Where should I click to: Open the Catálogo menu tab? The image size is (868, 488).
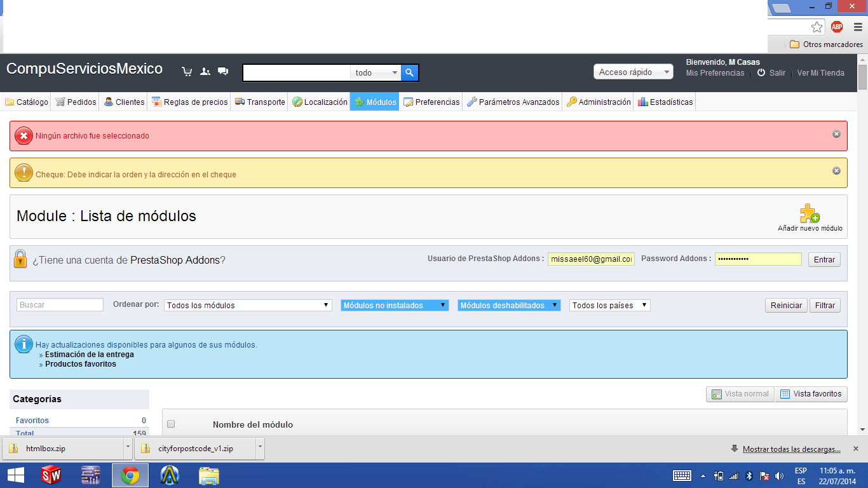[27, 102]
